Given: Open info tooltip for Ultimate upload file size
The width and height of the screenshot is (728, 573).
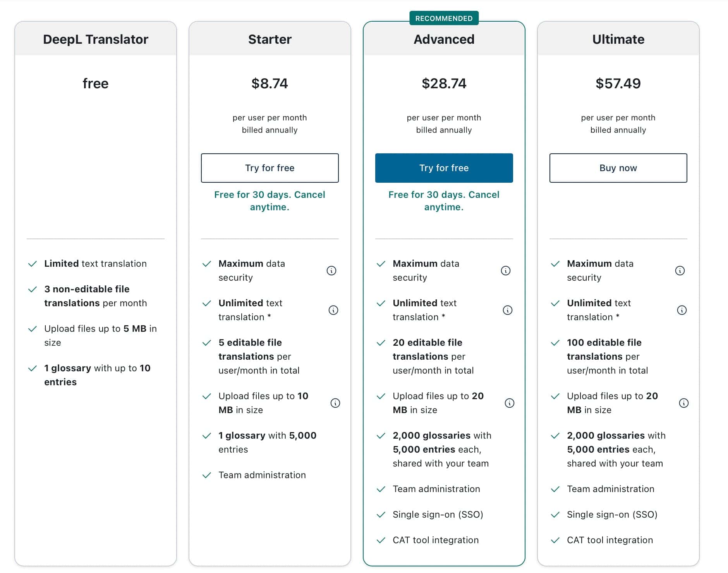Looking at the screenshot, I should pyautogui.click(x=684, y=403).
